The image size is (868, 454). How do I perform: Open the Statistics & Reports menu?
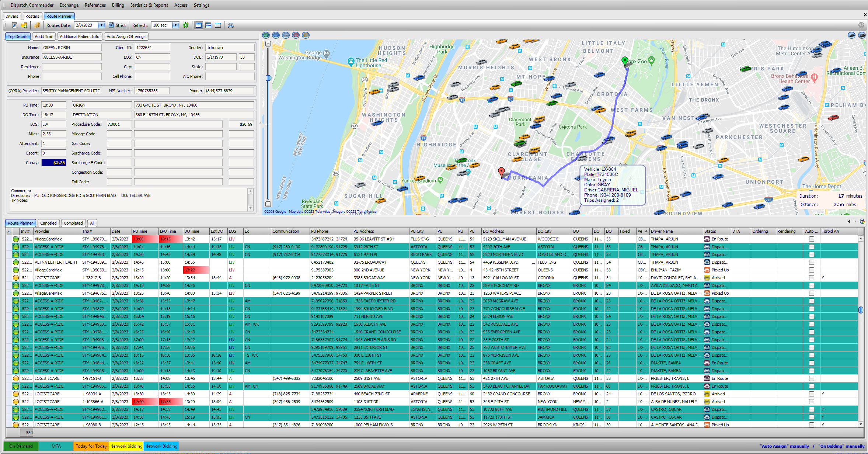point(149,5)
